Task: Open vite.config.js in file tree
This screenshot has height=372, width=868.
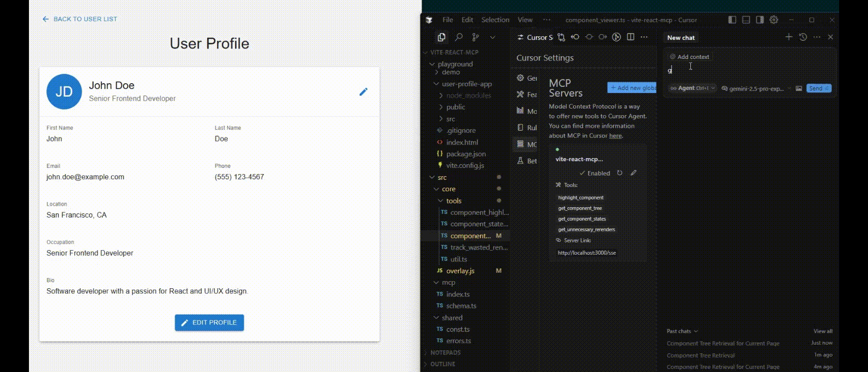Action: coord(465,165)
